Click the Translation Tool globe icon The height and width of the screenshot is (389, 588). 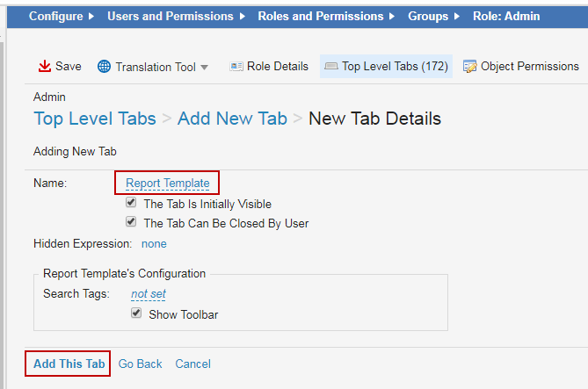coord(104,67)
